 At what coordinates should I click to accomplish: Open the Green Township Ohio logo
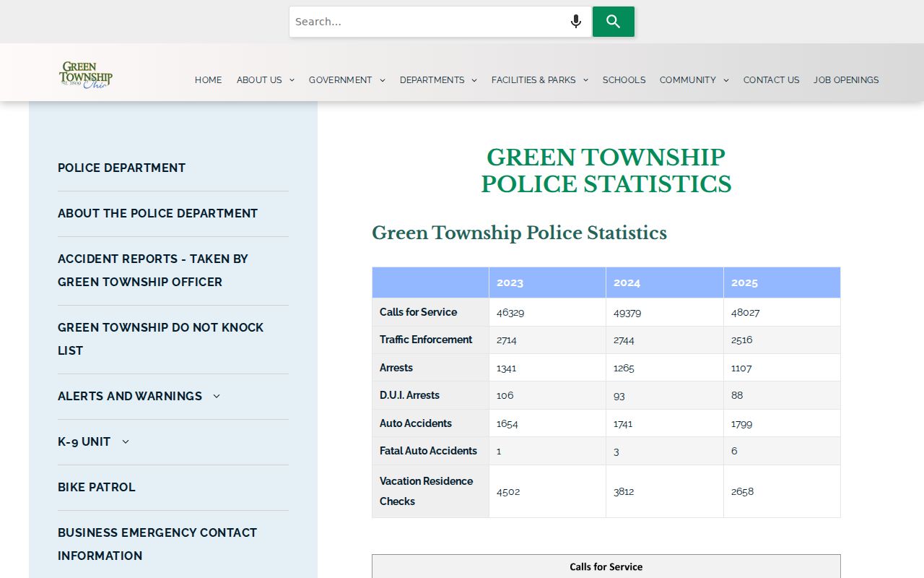[x=86, y=75]
